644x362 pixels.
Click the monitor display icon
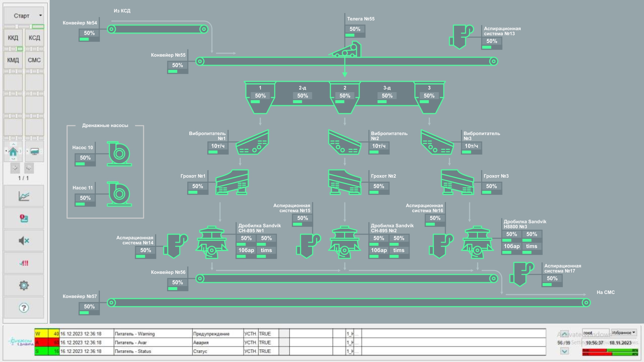34,152
